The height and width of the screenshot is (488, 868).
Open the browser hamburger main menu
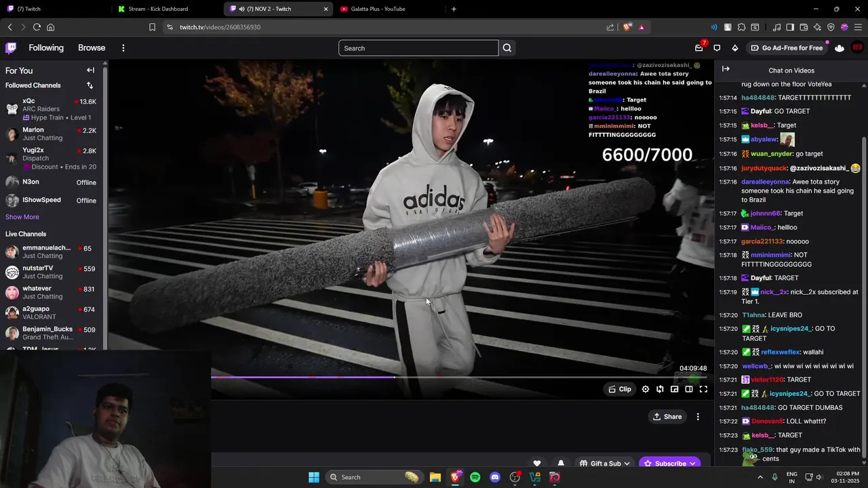(x=857, y=27)
